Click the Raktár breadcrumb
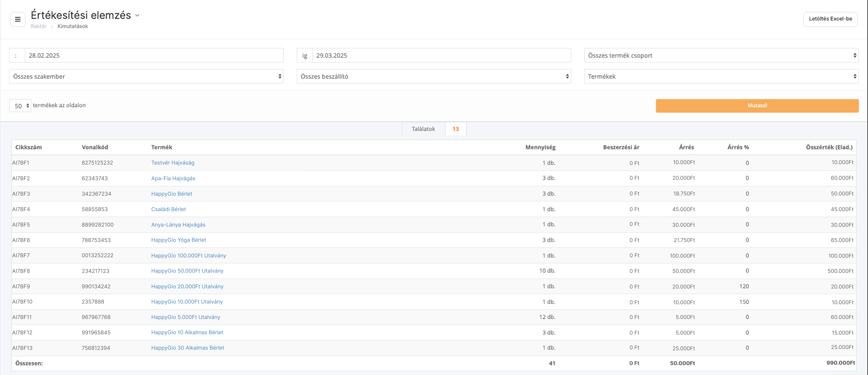This screenshot has height=375, width=868. tap(38, 26)
